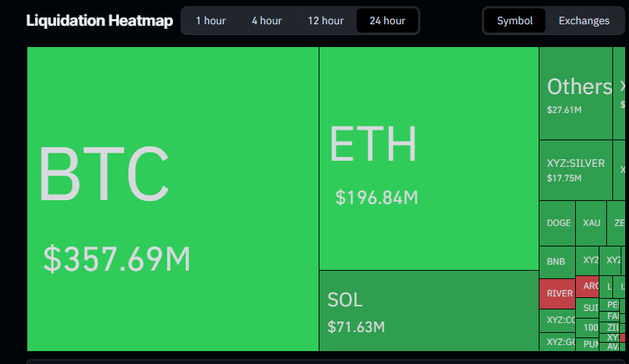This screenshot has height=364, width=629.
Task: Switch to the 4 hour timeframe
Action: 266,20
